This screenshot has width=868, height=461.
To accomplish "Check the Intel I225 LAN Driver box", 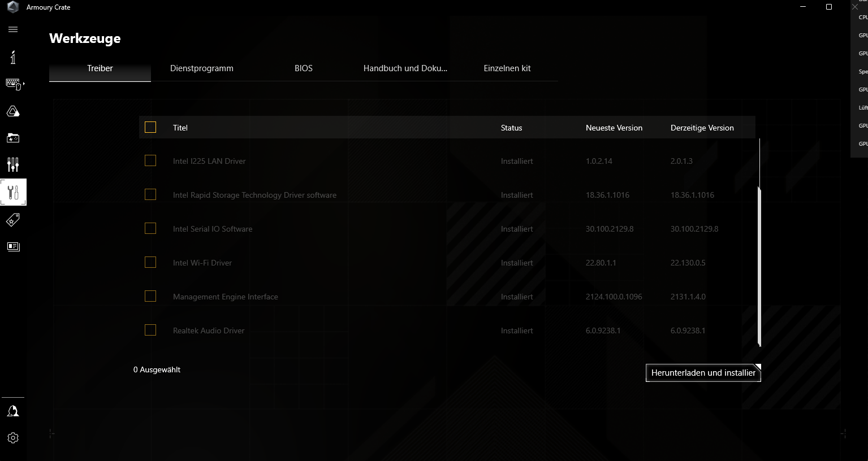I will (150, 160).
